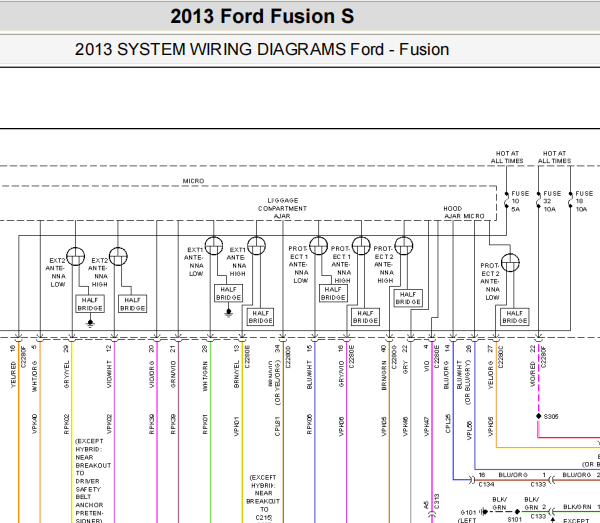Click the G101 ground symbol
This screenshot has width=600, height=523.
484,512
